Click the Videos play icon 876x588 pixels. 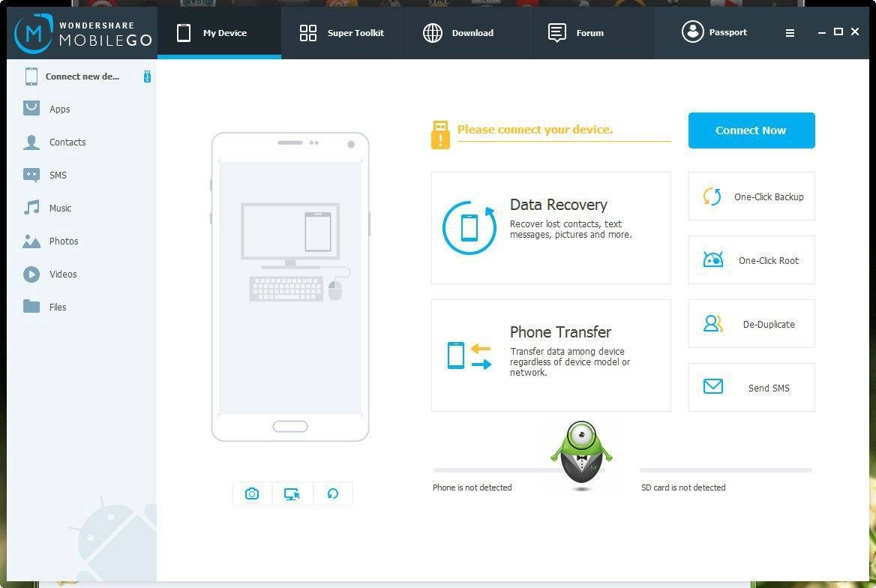[31, 274]
